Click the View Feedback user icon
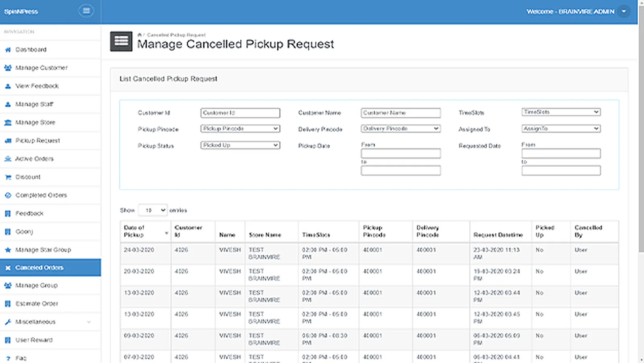The width and height of the screenshot is (644, 363). (8, 86)
